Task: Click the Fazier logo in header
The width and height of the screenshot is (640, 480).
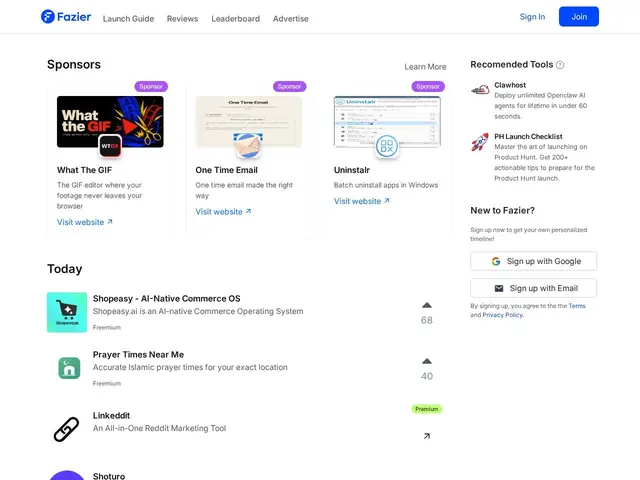Action: point(66,17)
